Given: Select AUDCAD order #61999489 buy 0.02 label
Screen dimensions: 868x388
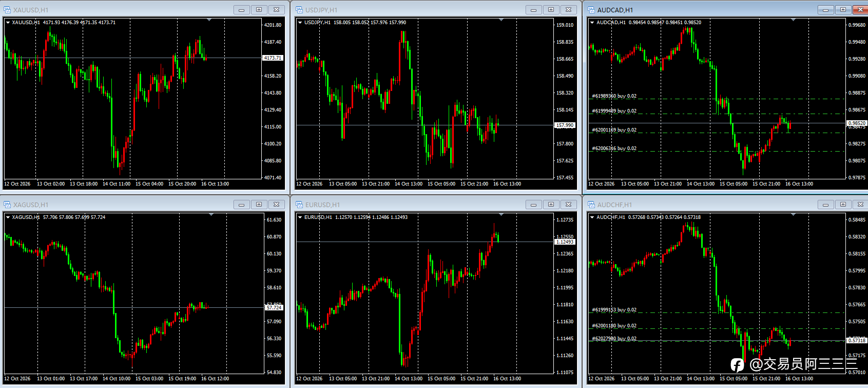Looking at the screenshot, I should click(614, 111).
